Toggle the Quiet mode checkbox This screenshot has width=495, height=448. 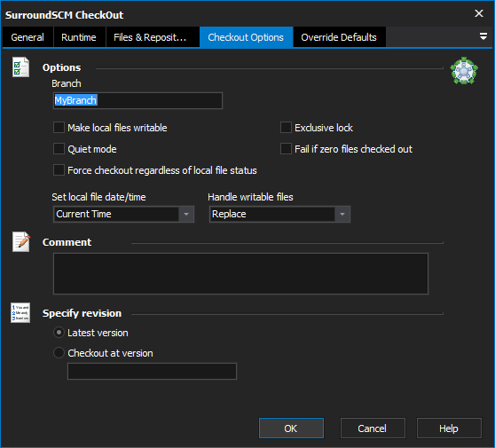59,149
